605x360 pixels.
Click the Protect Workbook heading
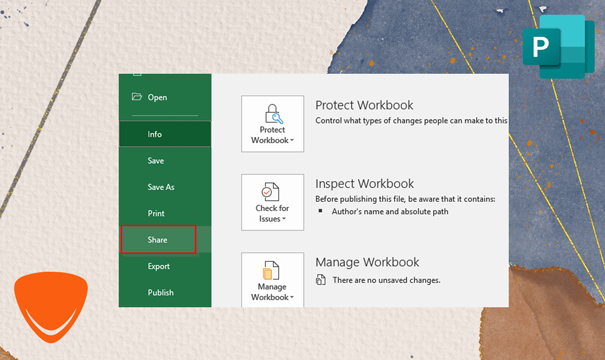(364, 105)
